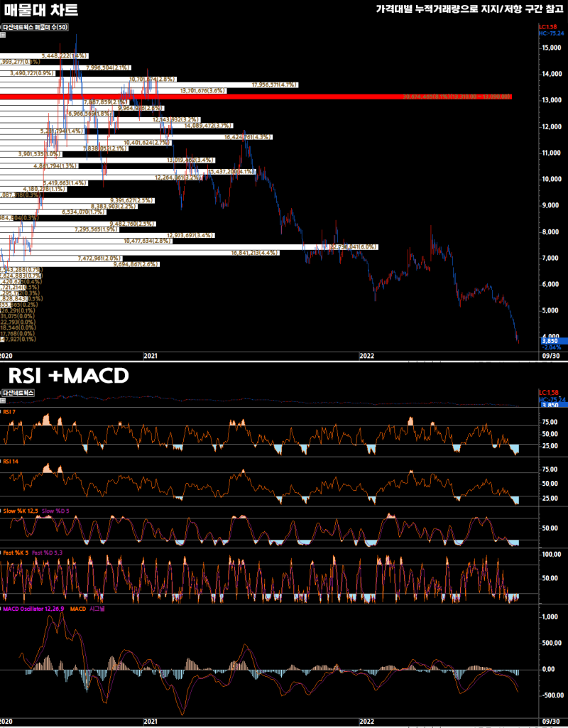Screen dimensions: 568x728
Task: Click the 7,472,961(2.0%) volume label
Action: 100,258
